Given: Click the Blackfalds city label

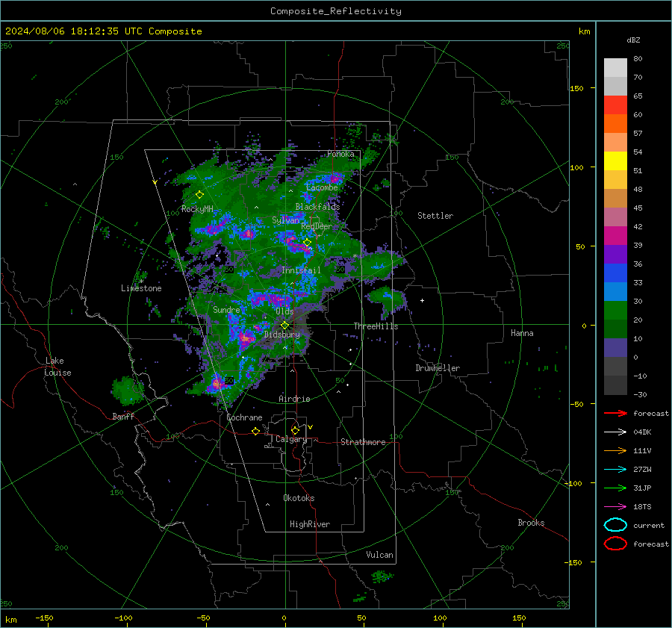Looking at the screenshot, I should point(317,207).
